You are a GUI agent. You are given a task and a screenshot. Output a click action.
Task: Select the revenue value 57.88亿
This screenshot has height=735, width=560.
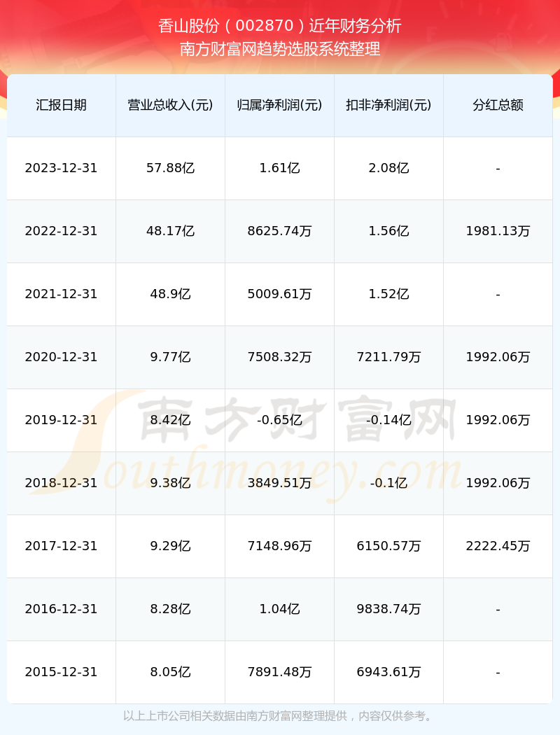(x=171, y=168)
